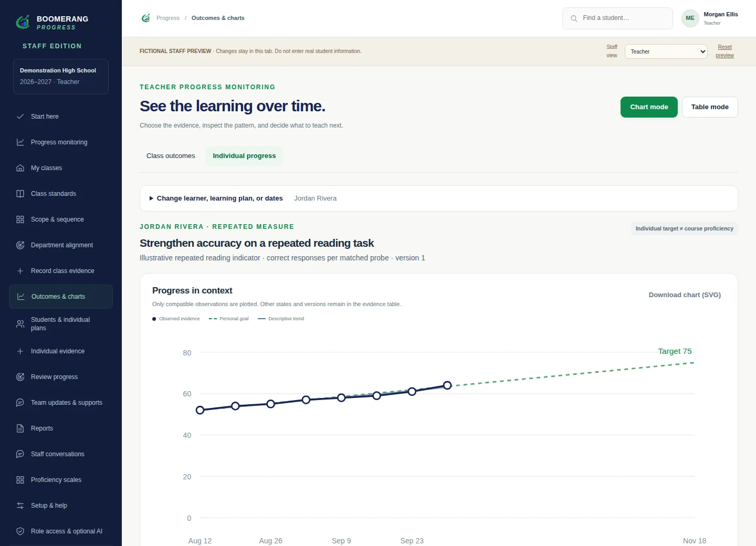This screenshot has height=546, width=756.
Task: Switch to Table mode
Action: click(x=710, y=107)
